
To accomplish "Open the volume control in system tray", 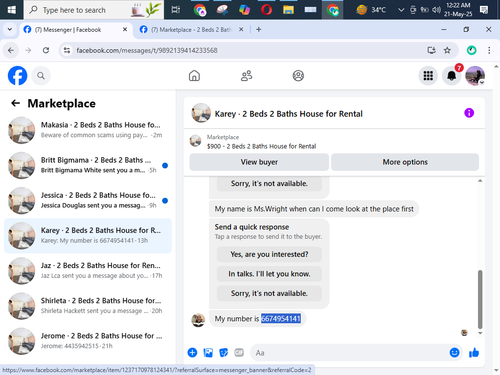I will click(x=436, y=10).
